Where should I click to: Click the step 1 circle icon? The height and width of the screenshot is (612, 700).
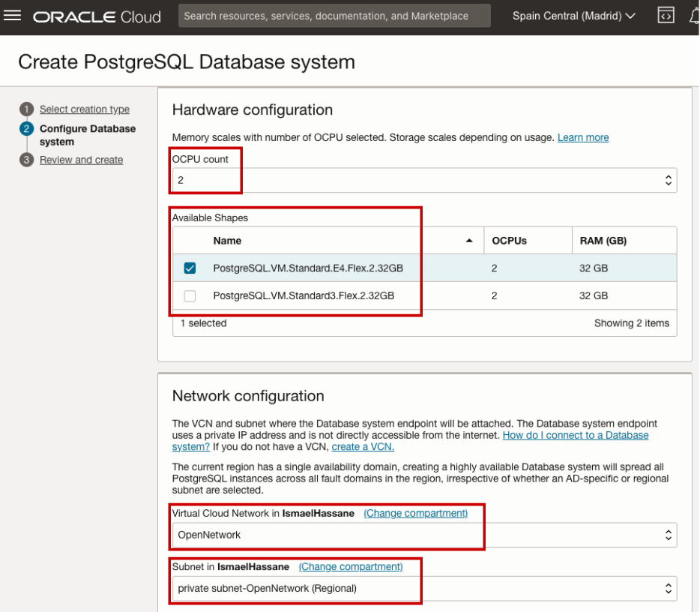coord(27,109)
